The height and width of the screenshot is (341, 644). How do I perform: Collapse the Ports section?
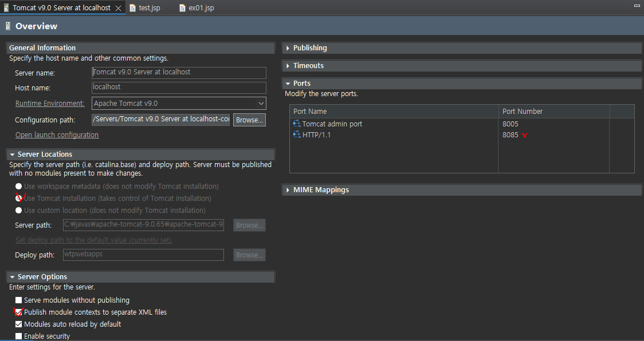click(x=288, y=84)
